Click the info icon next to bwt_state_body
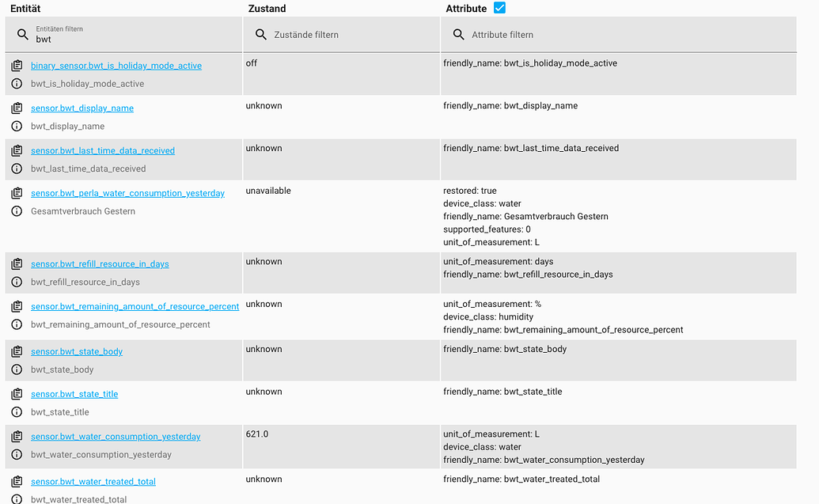 coord(16,369)
